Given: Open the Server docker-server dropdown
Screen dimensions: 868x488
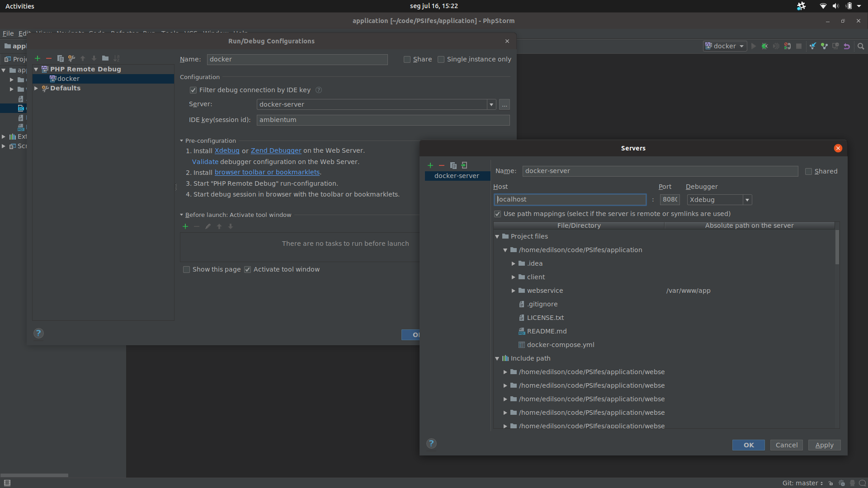Looking at the screenshot, I should pyautogui.click(x=491, y=104).
